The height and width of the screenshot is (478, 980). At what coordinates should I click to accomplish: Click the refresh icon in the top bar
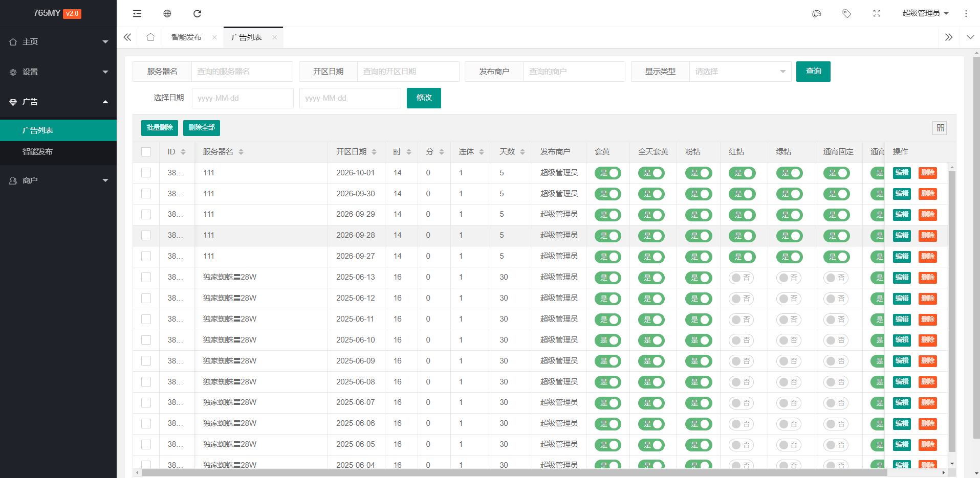click(x=197, y=13)
